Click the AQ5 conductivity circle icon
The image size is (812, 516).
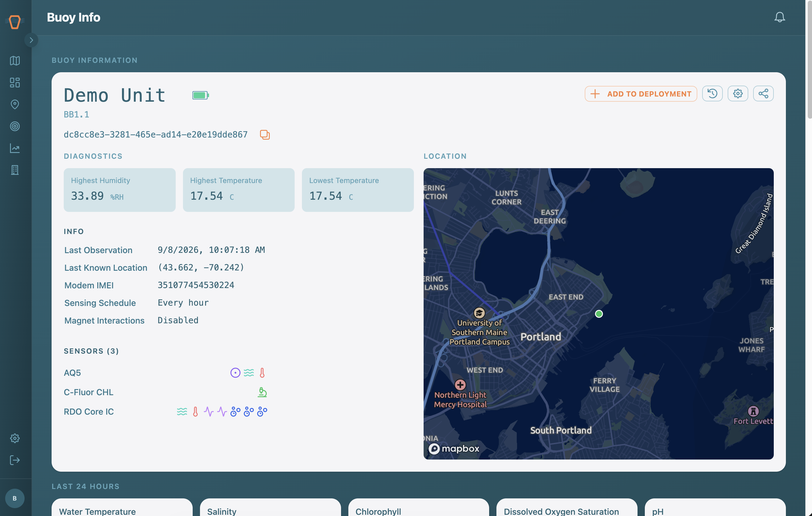click(235, 373)
